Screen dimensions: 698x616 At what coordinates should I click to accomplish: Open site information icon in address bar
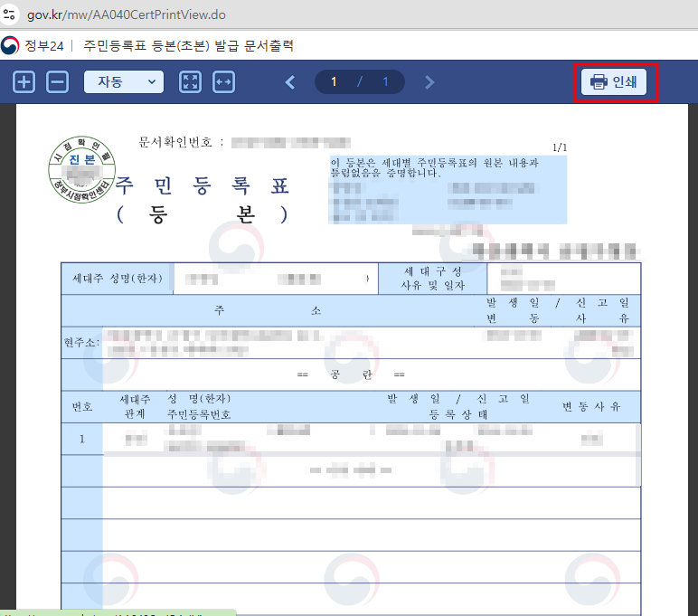[9, 14]
